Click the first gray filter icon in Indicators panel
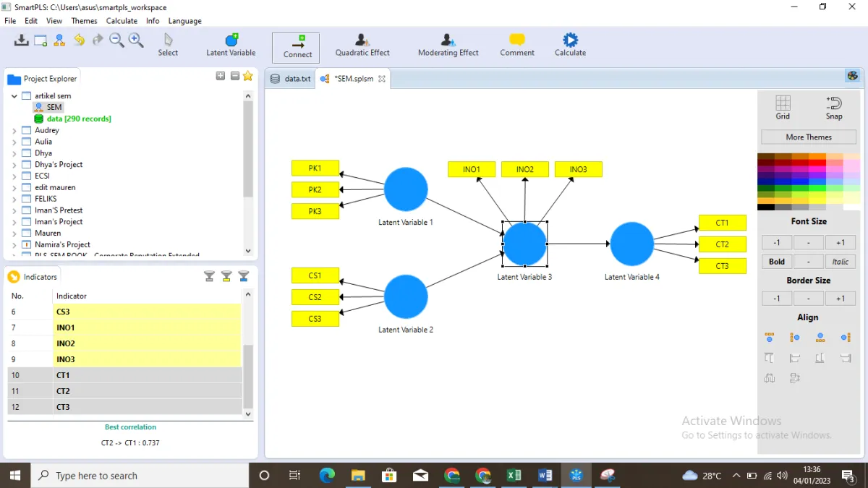868x488 pixels. point(209,276)
